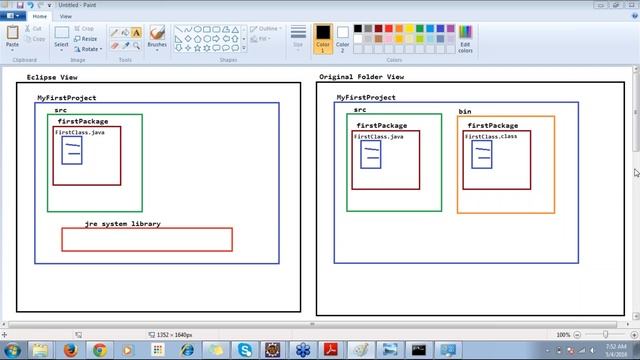The width and height of the screenshot is (640, 360).
Task: Select the Eraser tool
Action: click(114, 45)
